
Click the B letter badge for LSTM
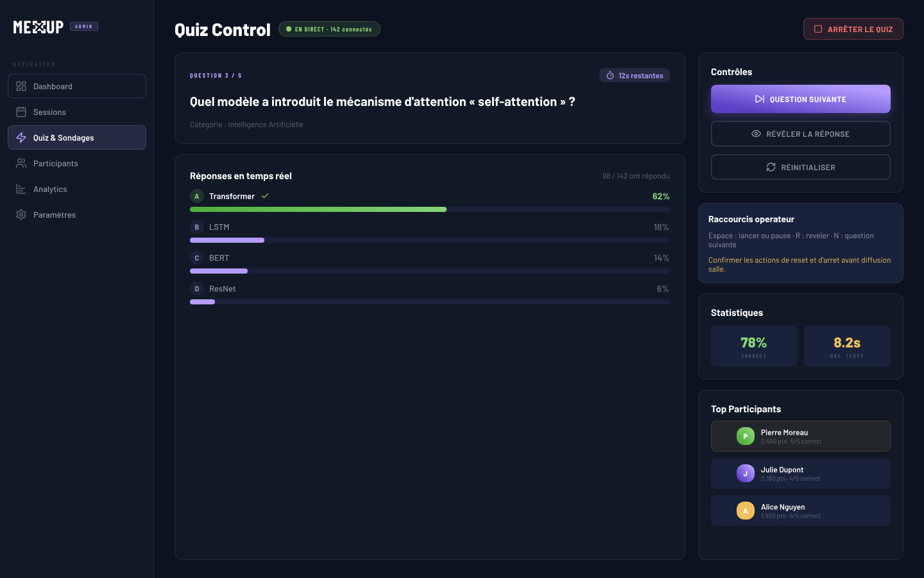click(x=197, y=227)
